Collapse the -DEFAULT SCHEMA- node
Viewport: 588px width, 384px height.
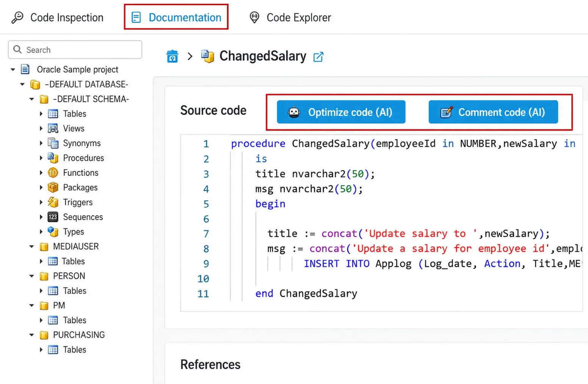32,99
